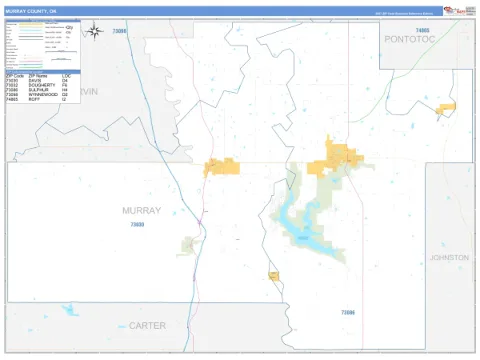
Task: Click the 'WYNNEWOOD' name in the ZIP table
Action: [43, 95]
